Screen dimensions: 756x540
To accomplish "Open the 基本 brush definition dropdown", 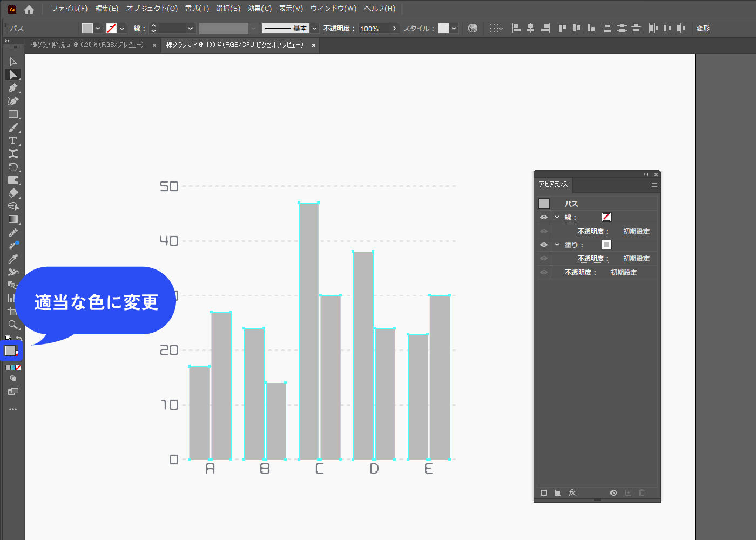I will coord(315,28).
